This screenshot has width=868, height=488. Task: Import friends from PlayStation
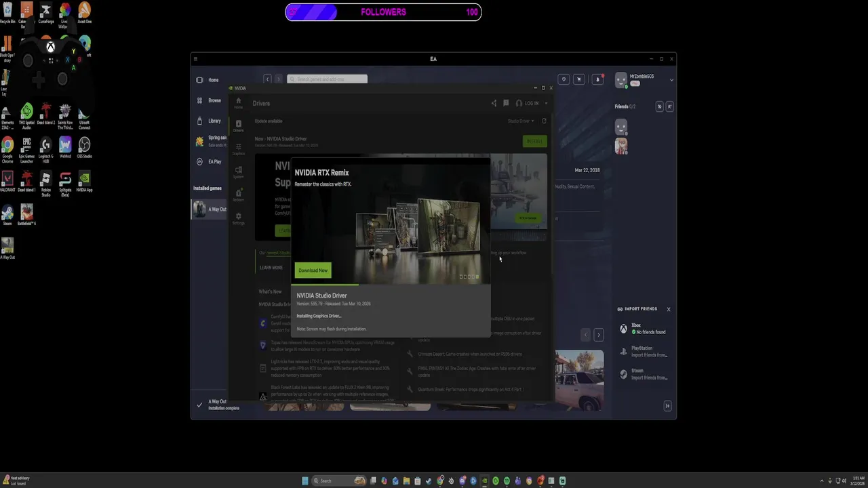[644, 351]
